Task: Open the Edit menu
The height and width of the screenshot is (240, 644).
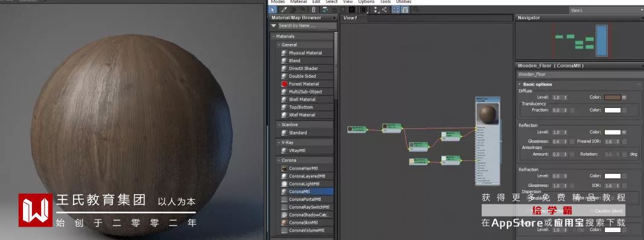Action: tap(316, 2)
